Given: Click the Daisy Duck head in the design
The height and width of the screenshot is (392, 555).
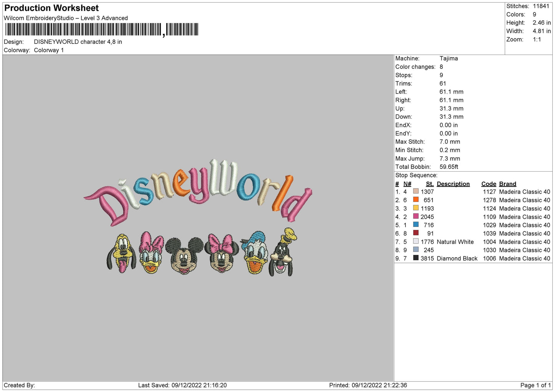Looking at the screenshot, I should coord(151,252).
